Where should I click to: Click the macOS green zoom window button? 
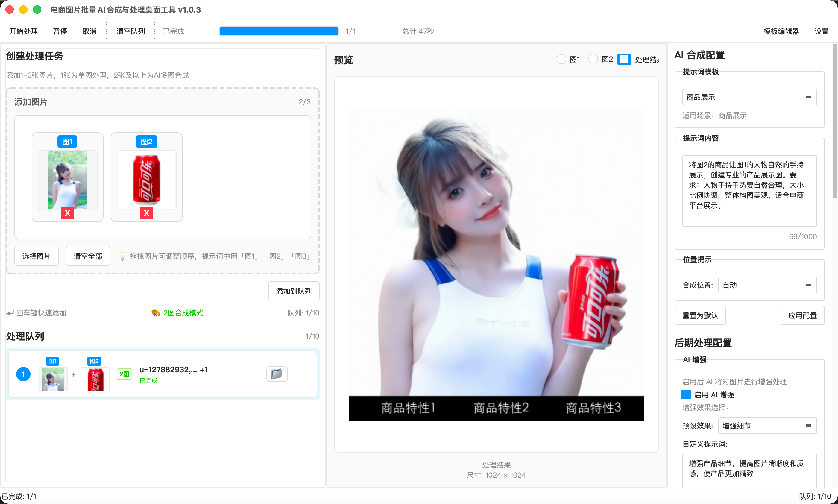[37, 10]
